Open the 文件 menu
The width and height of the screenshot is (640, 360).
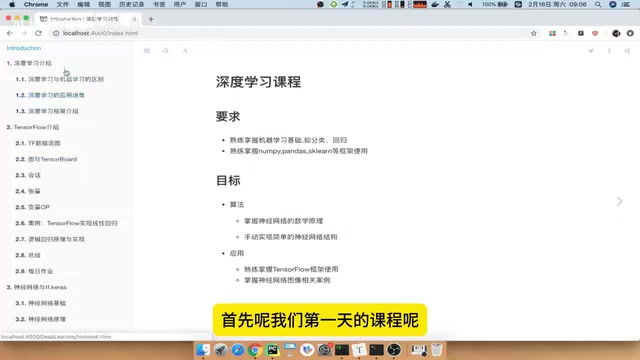pos(62,4)
